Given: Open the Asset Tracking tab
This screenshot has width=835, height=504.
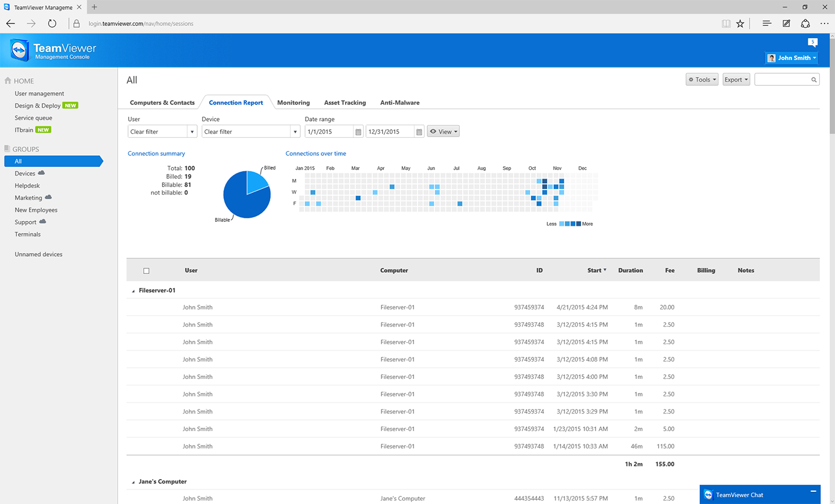Looking at the screenshot, I should click(344, 103).
